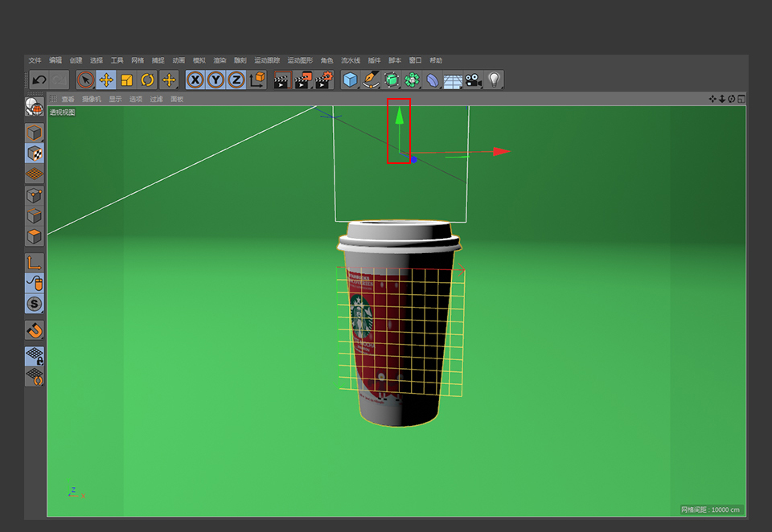Click the greyed-out Redo icon

click(x=59, y=80)
